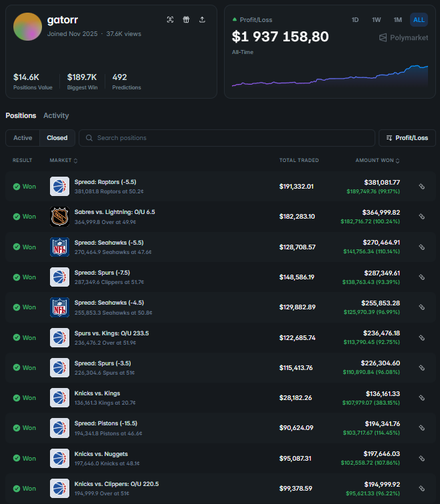Click the Won status of Knicks vs. Nuggets
The height and width of the screenshot is (504, 440).
[x=25, y=459]
